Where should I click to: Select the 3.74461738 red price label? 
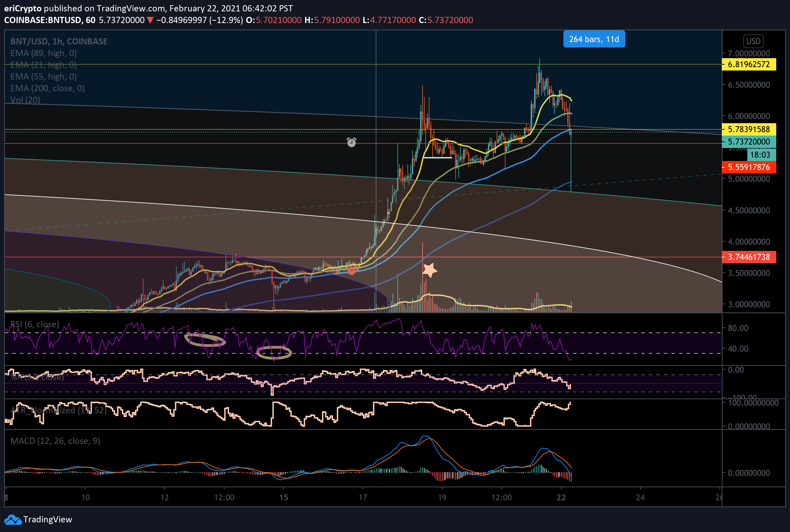[x=749, y=257]
